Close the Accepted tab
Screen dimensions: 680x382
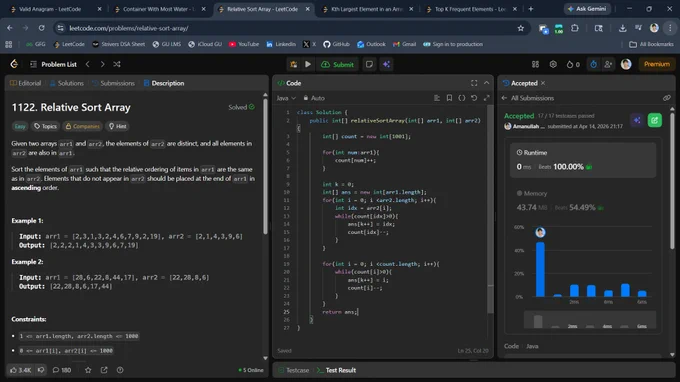543,83
